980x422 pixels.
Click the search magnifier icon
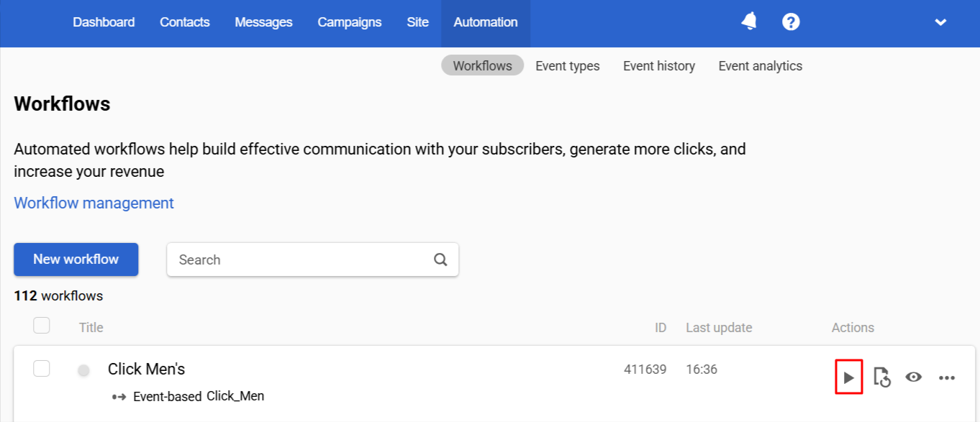(x=440, y=260)
